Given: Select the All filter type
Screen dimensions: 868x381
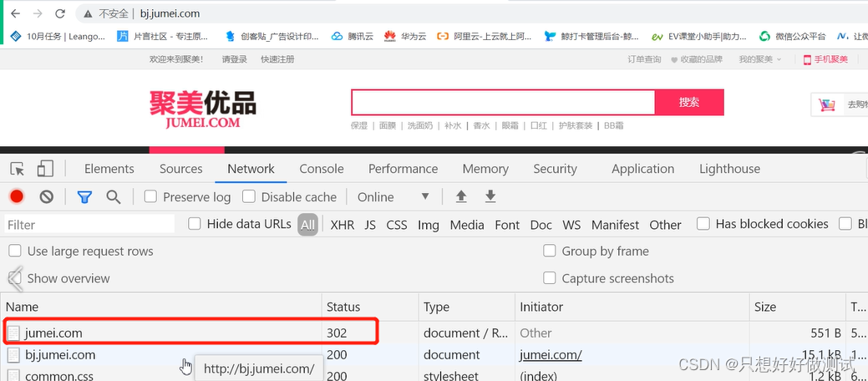Looking at the screenshot, I should tap(307, 225).
